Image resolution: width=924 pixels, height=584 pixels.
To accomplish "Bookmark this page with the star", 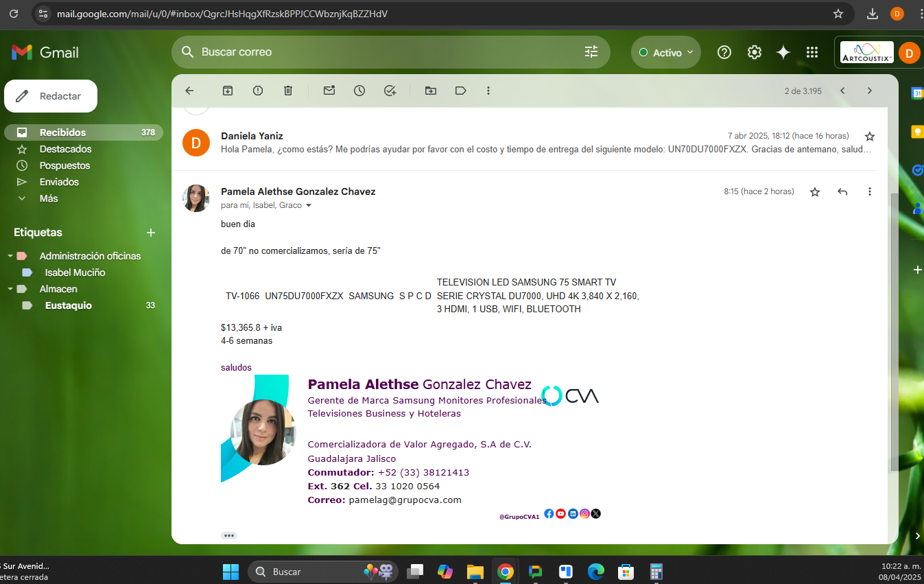I will pos(838,14).
